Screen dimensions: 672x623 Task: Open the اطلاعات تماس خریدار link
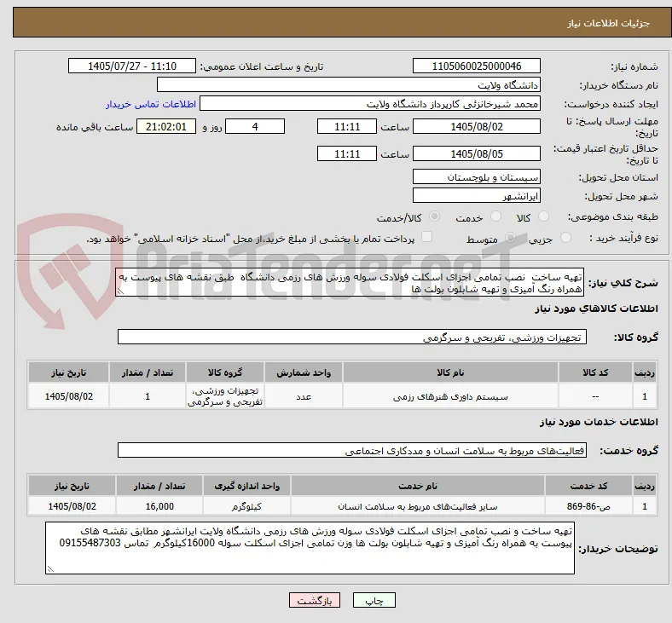pyautogui.click(x=151, y=104)
